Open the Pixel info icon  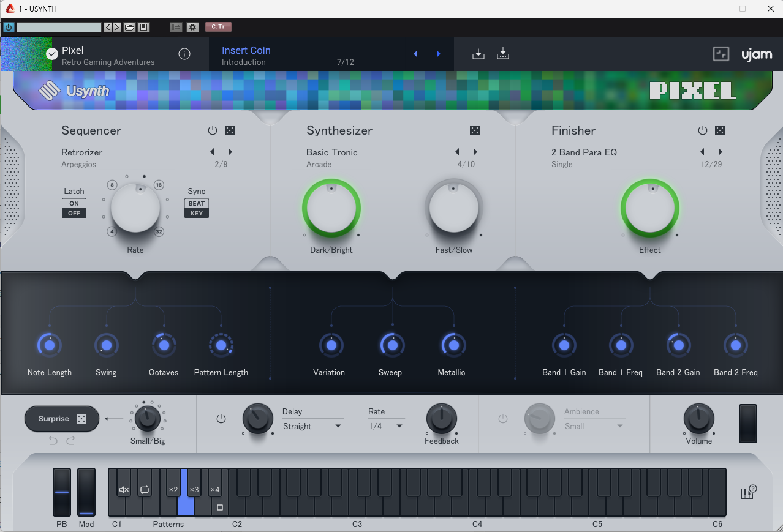click(x=184, y=54)
